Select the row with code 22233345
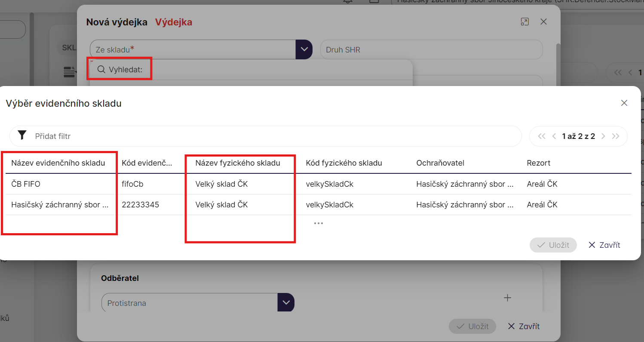Image resolution: width=644 pixels, height=342 pixels. pos(140,205)
